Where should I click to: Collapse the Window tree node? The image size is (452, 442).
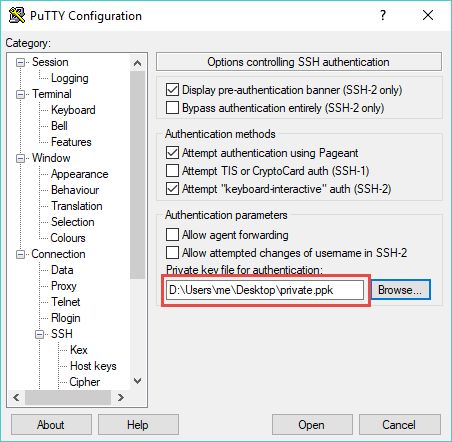(21, 158)
